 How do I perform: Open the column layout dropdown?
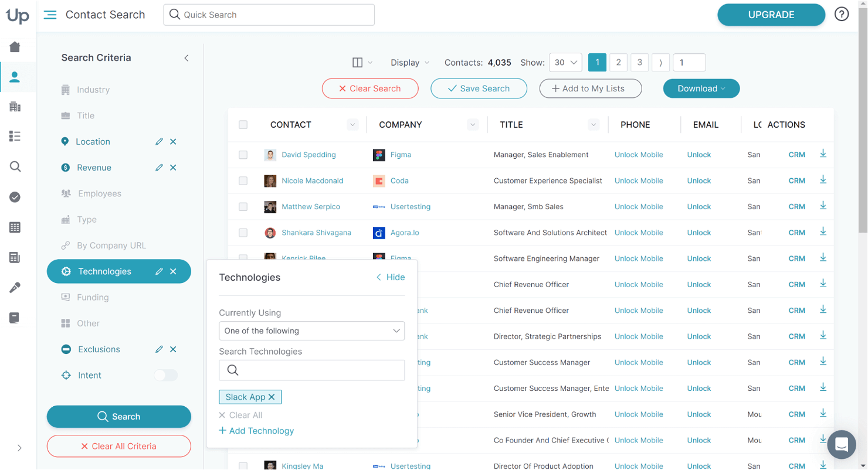pos(362,63)
